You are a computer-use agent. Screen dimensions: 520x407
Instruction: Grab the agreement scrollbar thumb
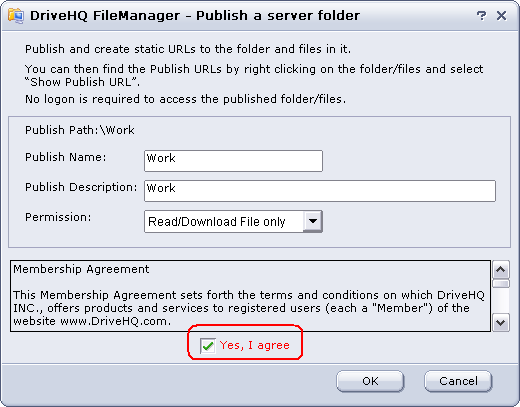coord(501,284)
